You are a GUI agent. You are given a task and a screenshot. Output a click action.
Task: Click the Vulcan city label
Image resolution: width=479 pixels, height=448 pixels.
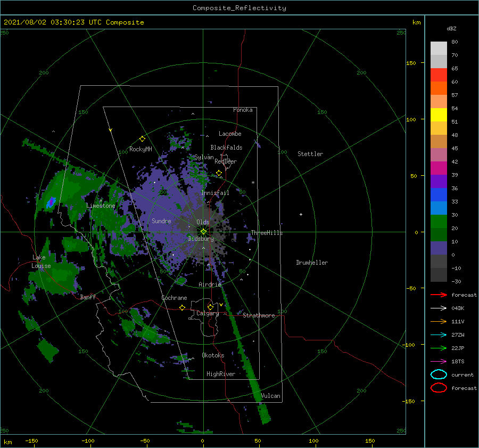click(x=271, y=396)
